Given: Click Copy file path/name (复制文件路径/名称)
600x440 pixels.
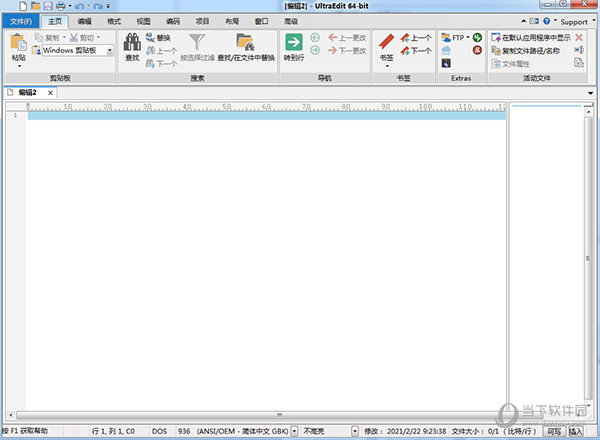Looking at the screenshot, I should click(525, 50).
